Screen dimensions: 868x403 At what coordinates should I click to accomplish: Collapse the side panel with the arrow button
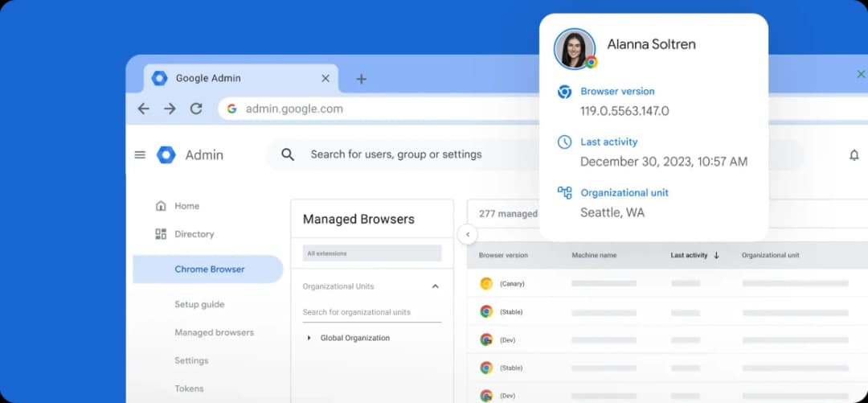[x=467, y=235]
